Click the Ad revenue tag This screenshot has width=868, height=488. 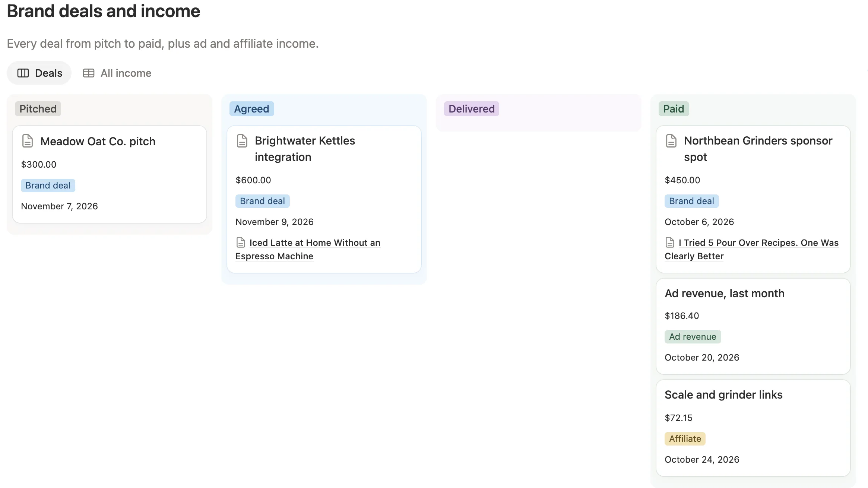pyautogui.click(x=693, y=337)
